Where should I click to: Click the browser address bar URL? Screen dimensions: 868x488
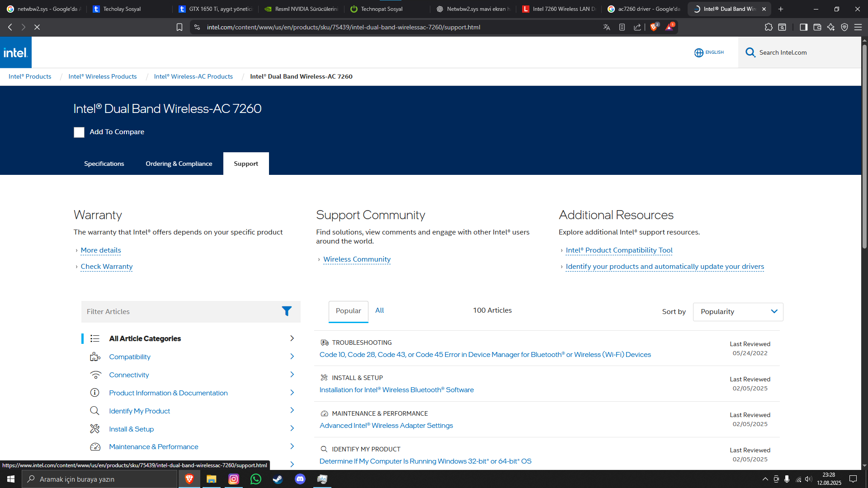[x=344, y=27]
